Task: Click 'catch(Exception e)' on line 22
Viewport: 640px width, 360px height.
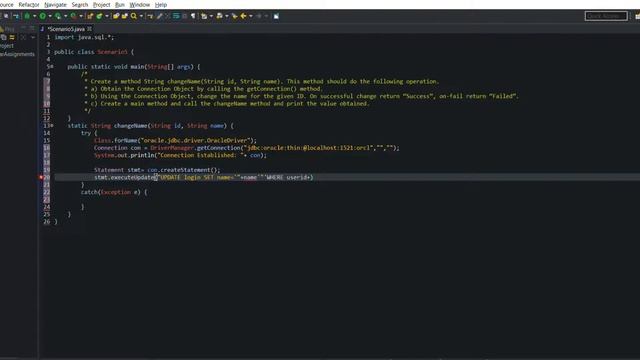Action: (x=111, y=192)
